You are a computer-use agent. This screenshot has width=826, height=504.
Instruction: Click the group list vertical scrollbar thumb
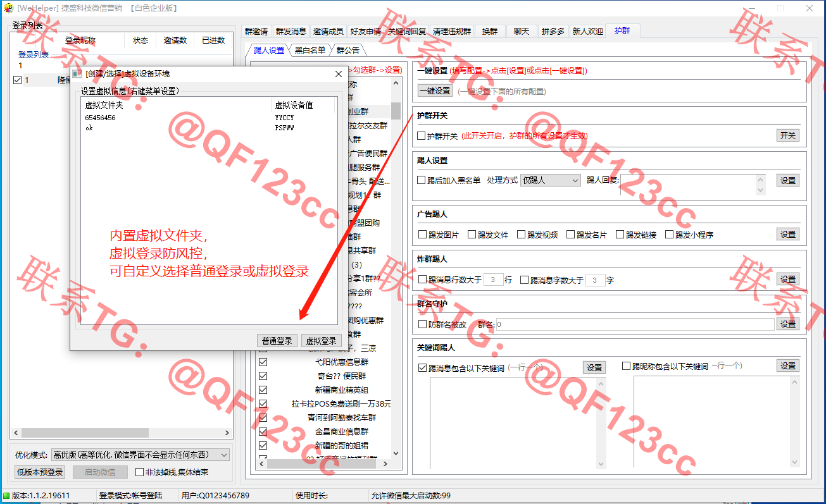tap(396, 111)
